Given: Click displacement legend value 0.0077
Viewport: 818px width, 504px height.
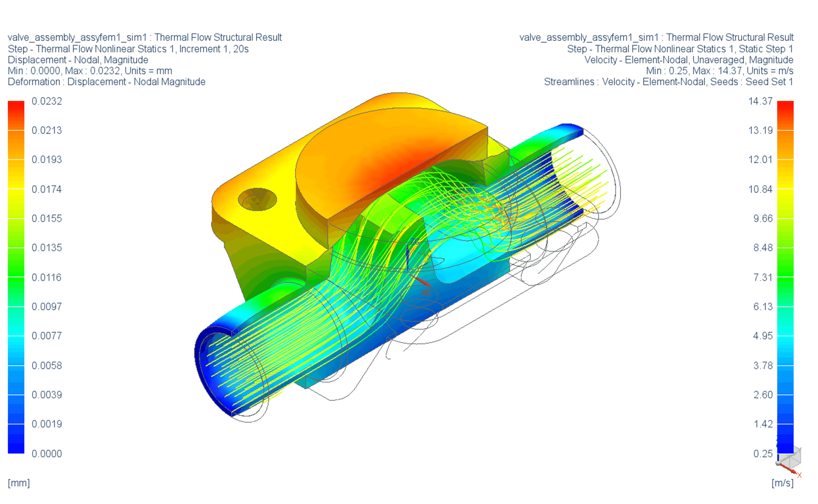Looking at the screenshot, I should click(x=47, y=336).
